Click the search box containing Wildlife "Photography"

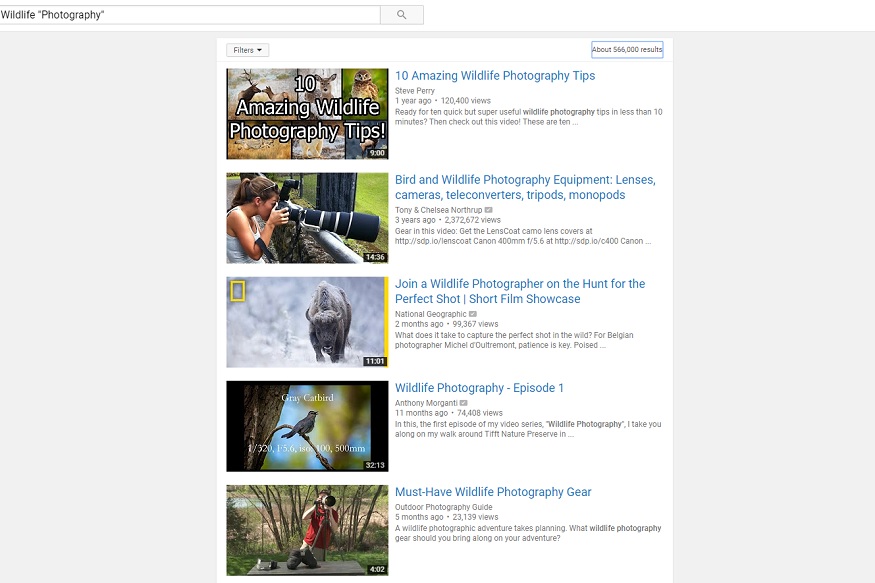tap(190, 15)
